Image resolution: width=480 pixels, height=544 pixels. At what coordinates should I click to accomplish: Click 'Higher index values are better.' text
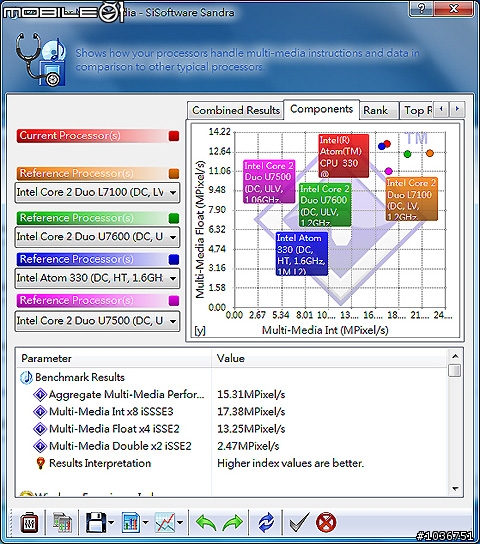[290, 463]
